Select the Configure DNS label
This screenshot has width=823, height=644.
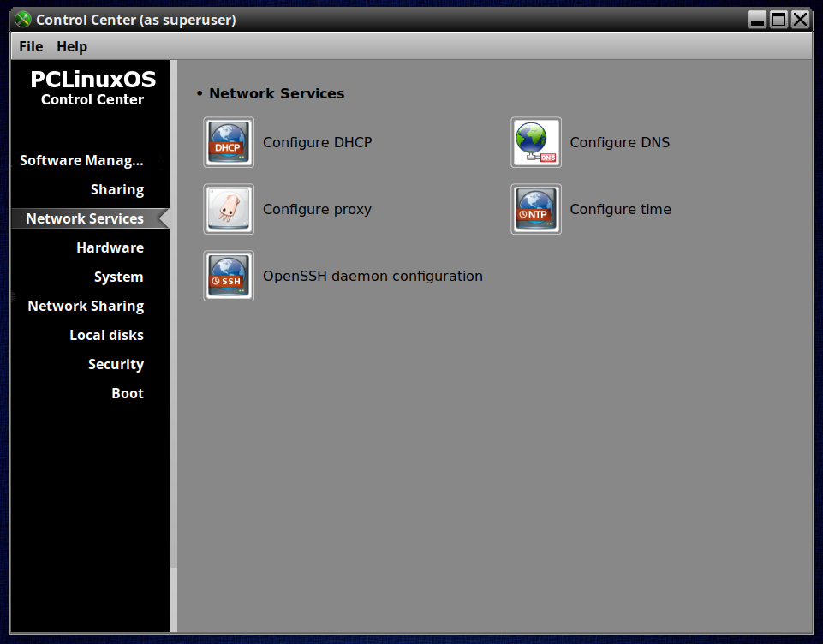coord(619,142)
